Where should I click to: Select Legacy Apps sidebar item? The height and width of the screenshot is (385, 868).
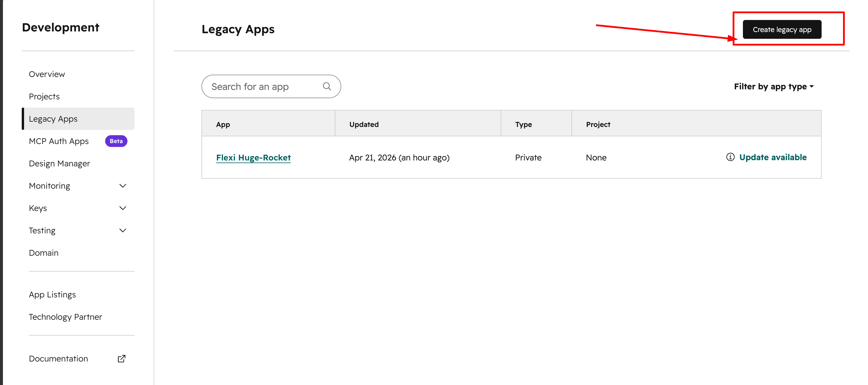[53, 119]
